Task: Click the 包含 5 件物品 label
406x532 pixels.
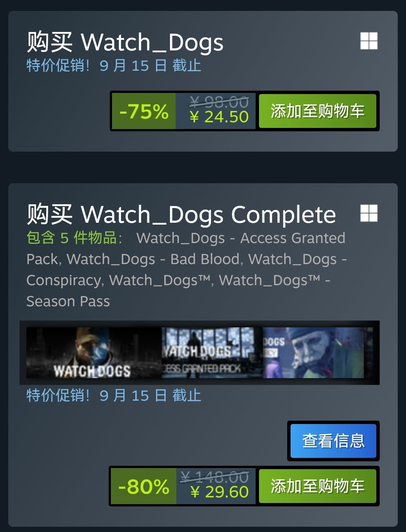Action: pos(74,238)
